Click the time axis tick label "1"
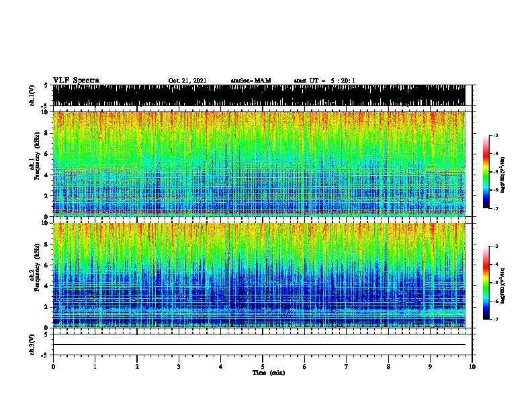 [95, 367]
